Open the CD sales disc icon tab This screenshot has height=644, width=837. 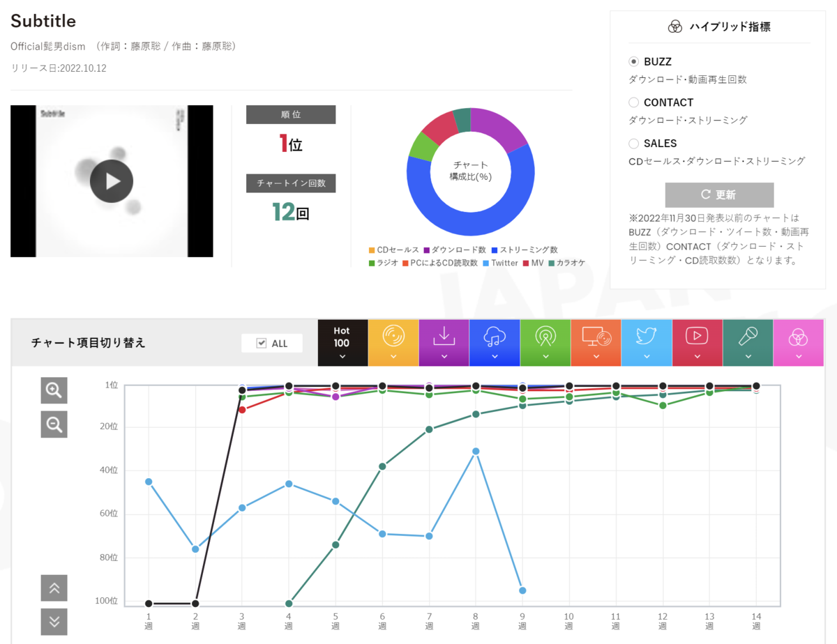coord(393,343)
